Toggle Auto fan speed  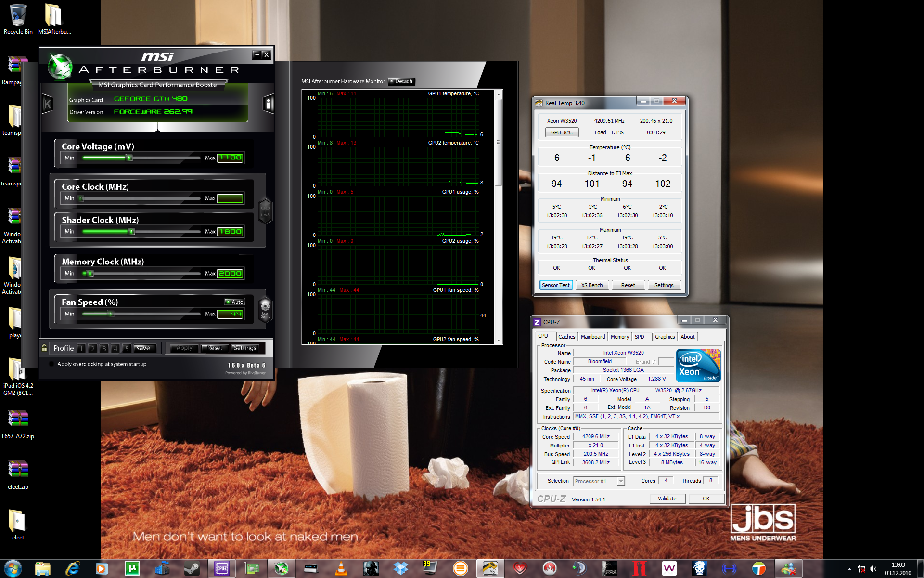[234, 302]
